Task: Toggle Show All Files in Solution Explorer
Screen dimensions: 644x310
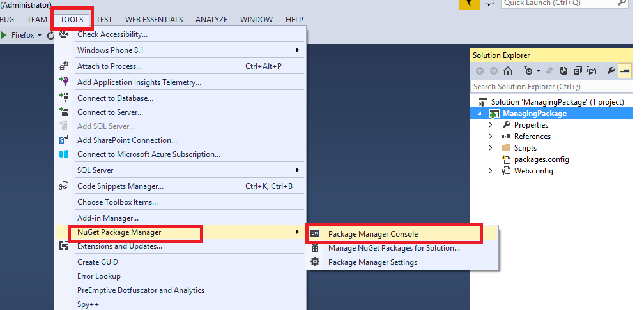Action: 592,71
